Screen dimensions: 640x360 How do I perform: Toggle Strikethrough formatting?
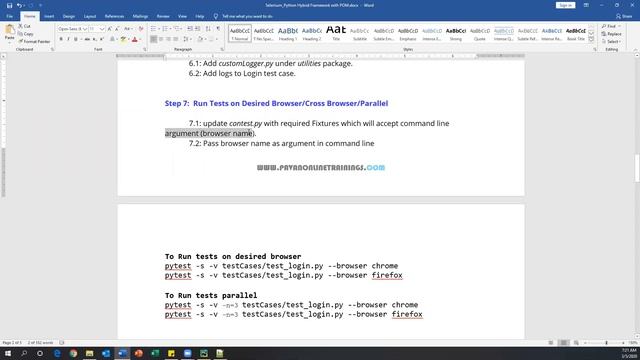click(87, 39)
